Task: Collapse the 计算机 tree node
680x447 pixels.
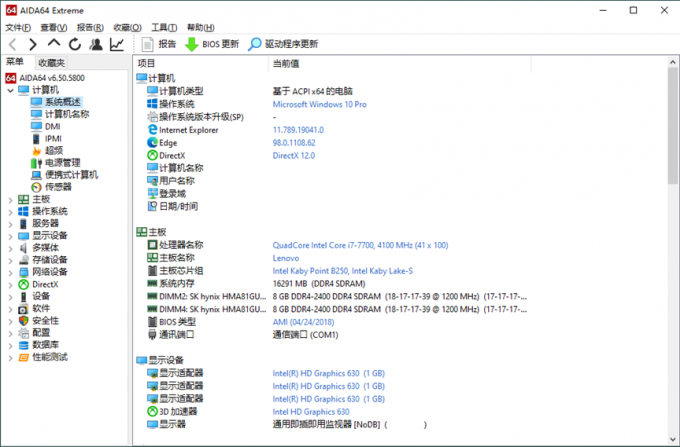Action: point(10,90)
